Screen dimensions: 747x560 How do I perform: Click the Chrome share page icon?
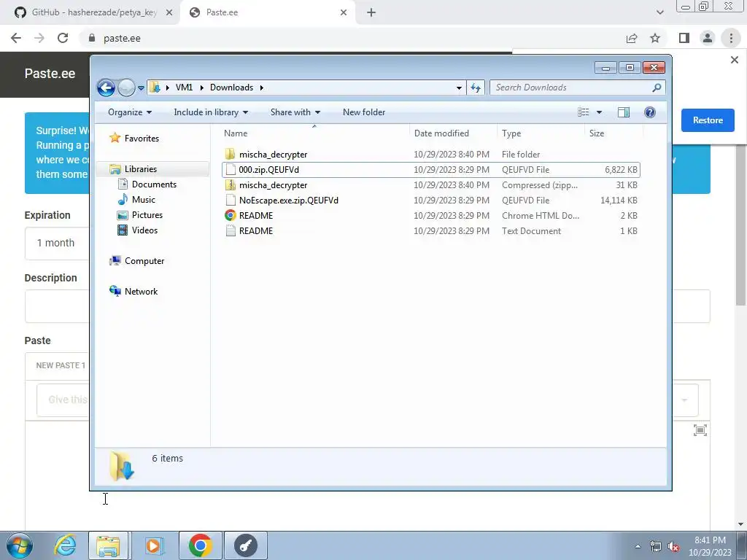[632, 38]
